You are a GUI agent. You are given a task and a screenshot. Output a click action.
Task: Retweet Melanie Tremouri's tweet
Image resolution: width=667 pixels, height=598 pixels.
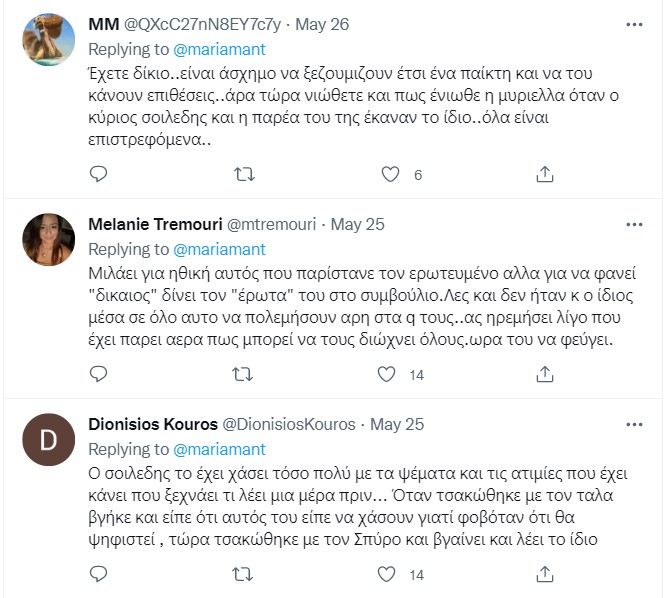pos(243,375)
